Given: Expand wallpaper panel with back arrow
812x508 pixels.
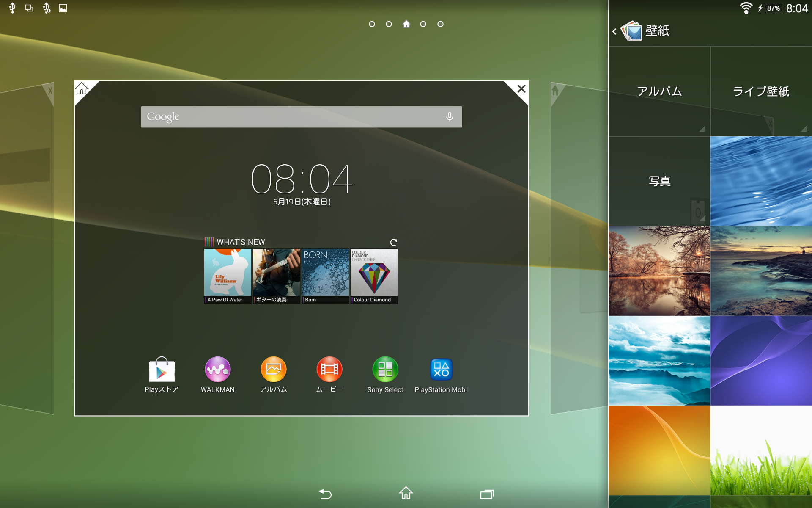Looking at the screenshot, I should (x=614, y=30).
